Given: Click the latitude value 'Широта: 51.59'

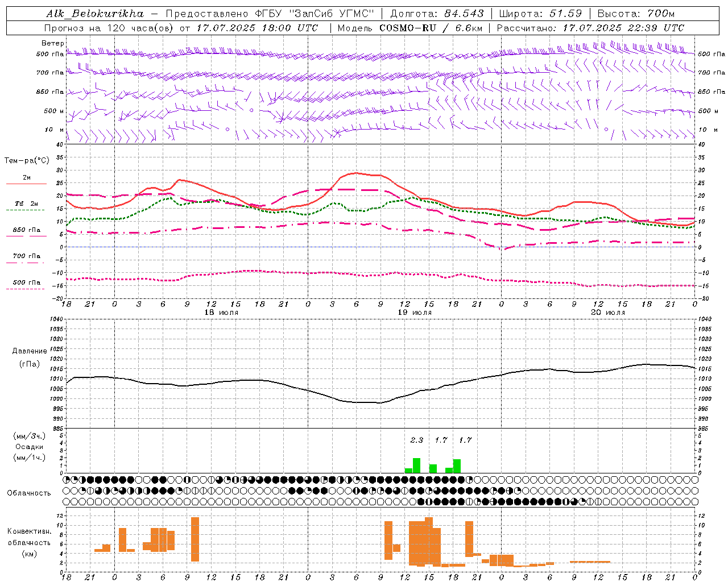Looking at the screenshot, I should pos(540,14).
